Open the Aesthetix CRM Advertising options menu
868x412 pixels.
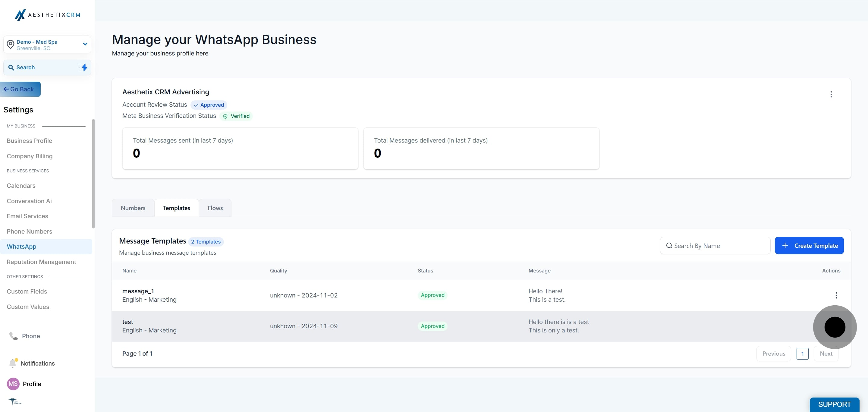(x=831, y=94)
